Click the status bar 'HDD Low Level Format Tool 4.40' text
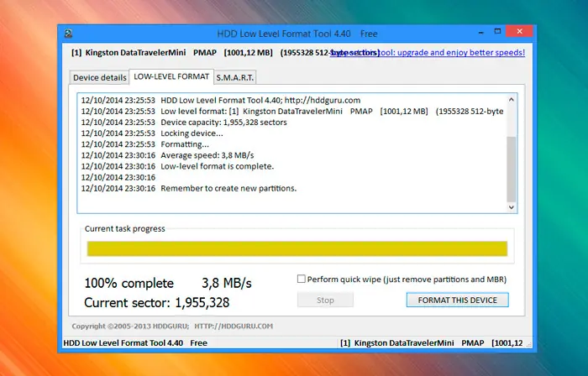The width and height of the screenshot is (588, 376). (x=123, y=343)
